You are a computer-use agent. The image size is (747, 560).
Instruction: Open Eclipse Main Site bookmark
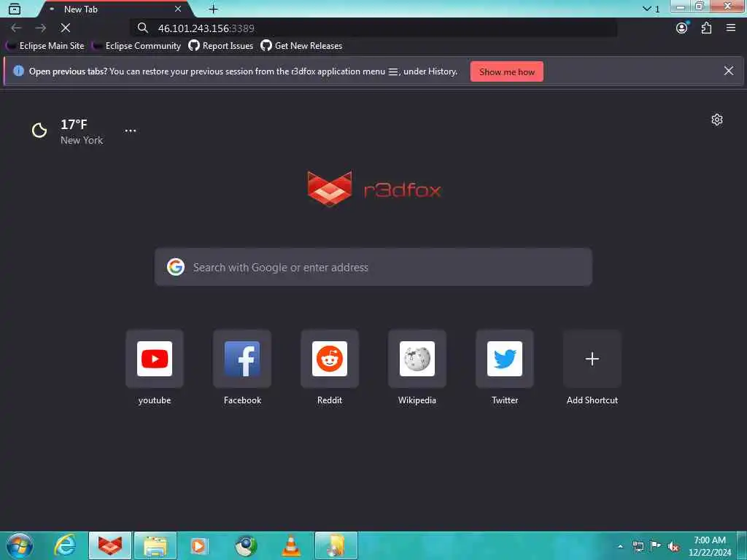(45, 46)
